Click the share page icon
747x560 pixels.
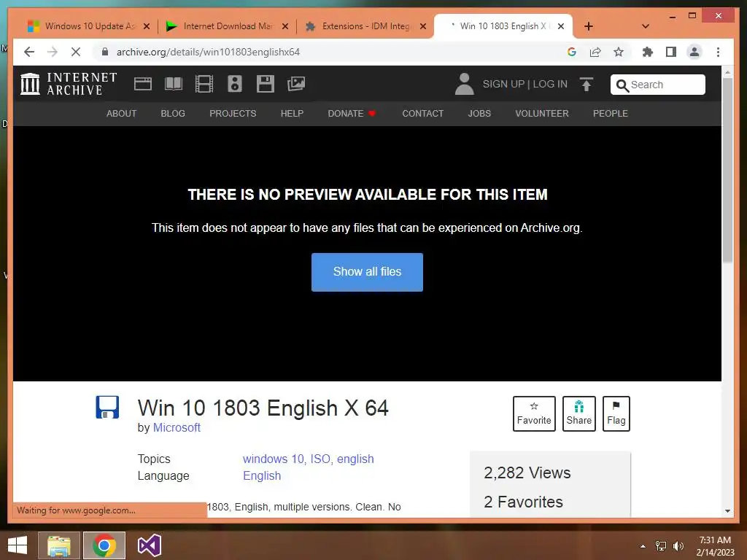point(595,52)
